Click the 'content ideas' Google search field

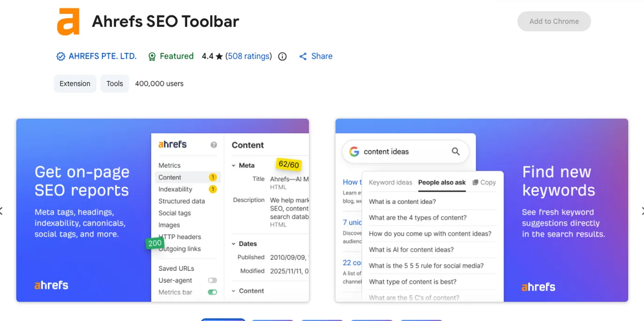click(405, 151)
